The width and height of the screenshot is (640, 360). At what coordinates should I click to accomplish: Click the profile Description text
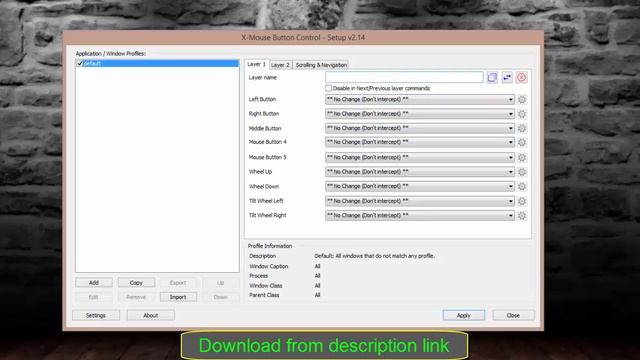374,256
